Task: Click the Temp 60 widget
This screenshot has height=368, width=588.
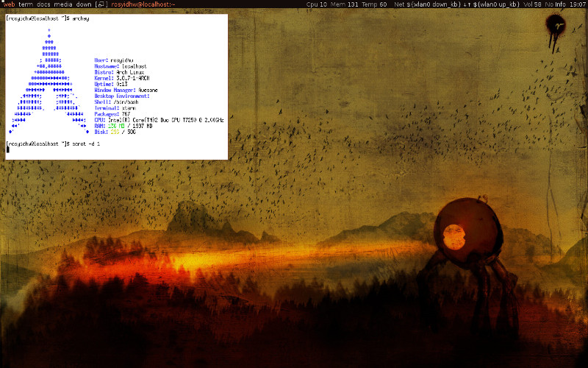Action: coord(374,4)
